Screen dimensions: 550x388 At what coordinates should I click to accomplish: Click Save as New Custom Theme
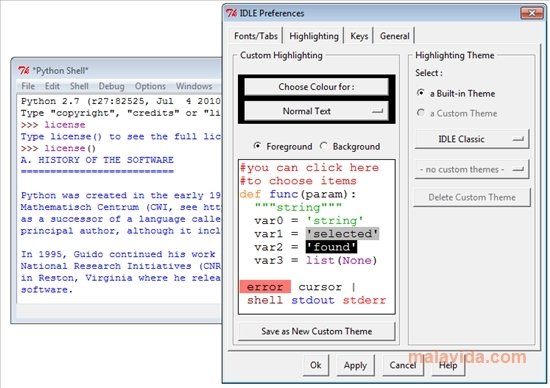point(316,331)
